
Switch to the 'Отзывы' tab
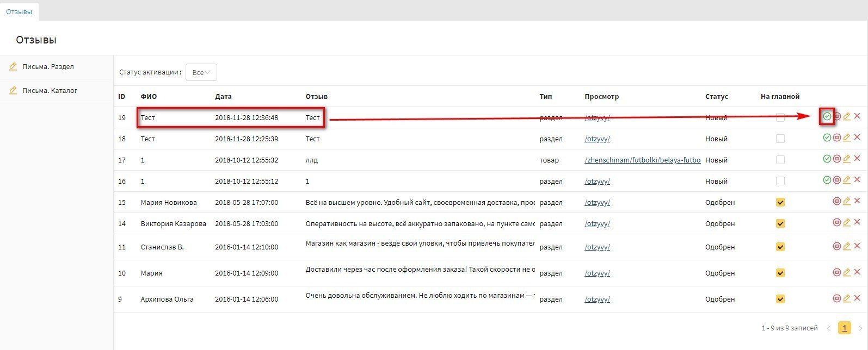(x=19, y=11)
